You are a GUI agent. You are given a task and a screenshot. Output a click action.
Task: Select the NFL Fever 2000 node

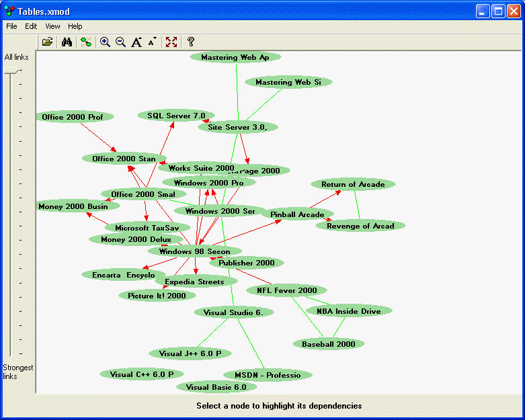click(286, 290)
